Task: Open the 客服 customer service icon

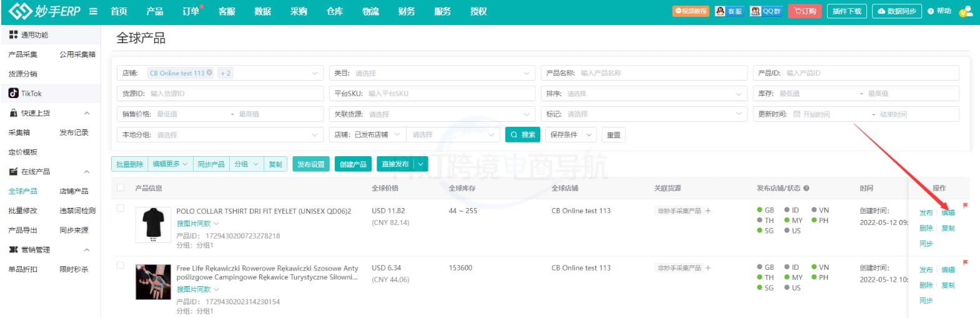Action: click(729, 11)
